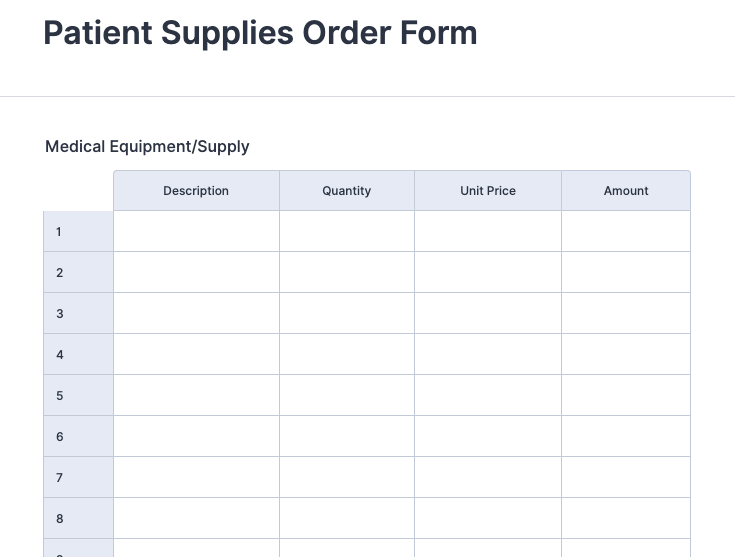The height and width of the screenshot is (557, 735).
Task: Select the Amount cell in row 5
Action: [x=626, y=395]
